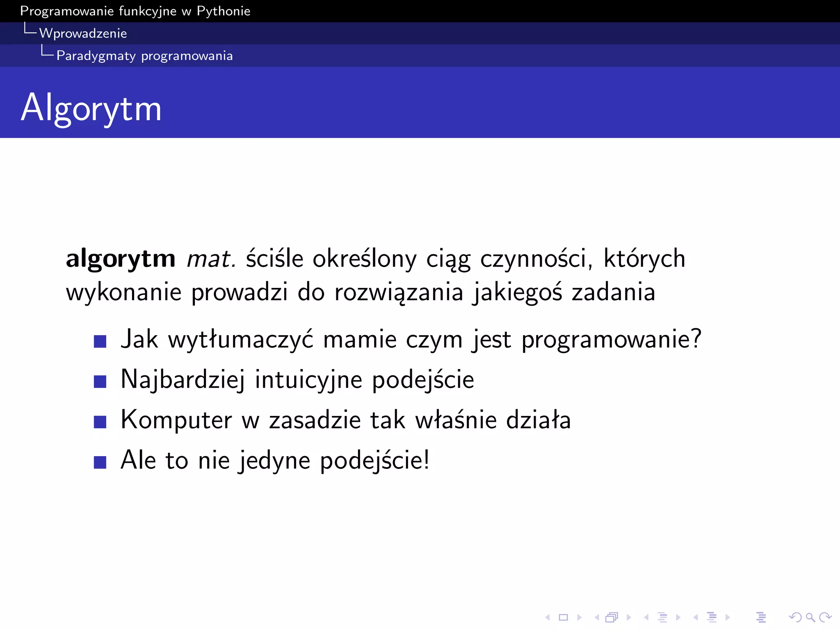
Task: Click the presentation outline lines icon
Action: 761,617
